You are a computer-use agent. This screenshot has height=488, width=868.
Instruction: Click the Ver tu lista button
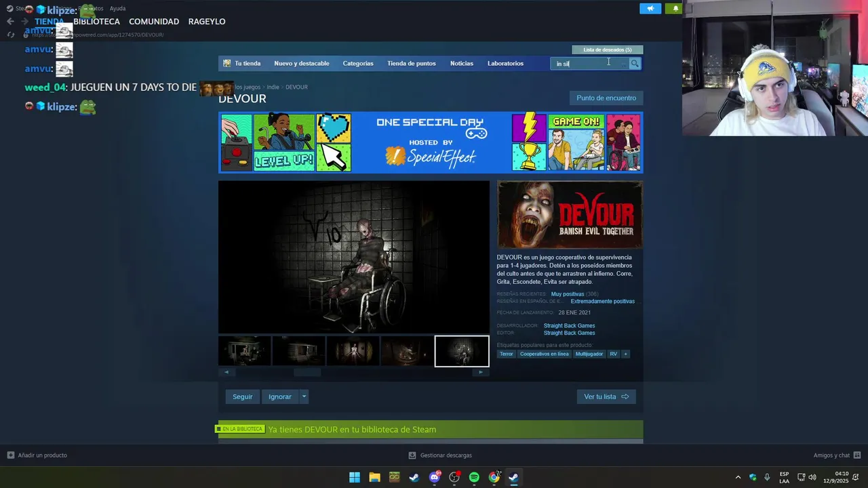(x=606, y=396)
